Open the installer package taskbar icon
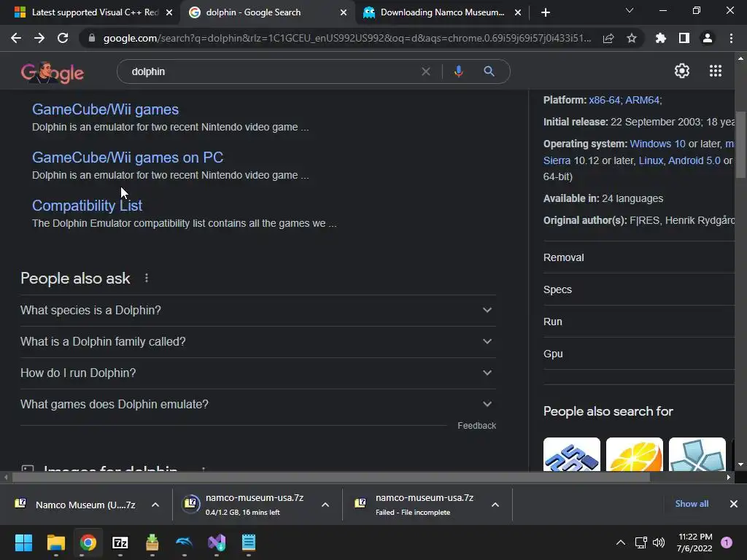This screenshot has width=747, height=560. click(x=152, y=542)
